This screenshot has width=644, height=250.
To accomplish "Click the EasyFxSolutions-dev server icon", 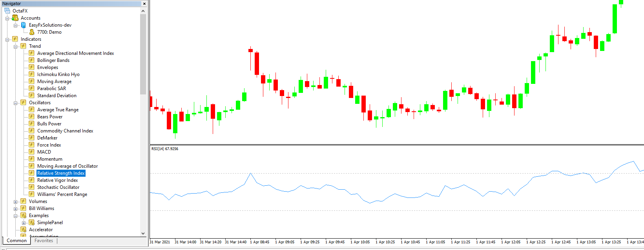I will click(24, 25).
